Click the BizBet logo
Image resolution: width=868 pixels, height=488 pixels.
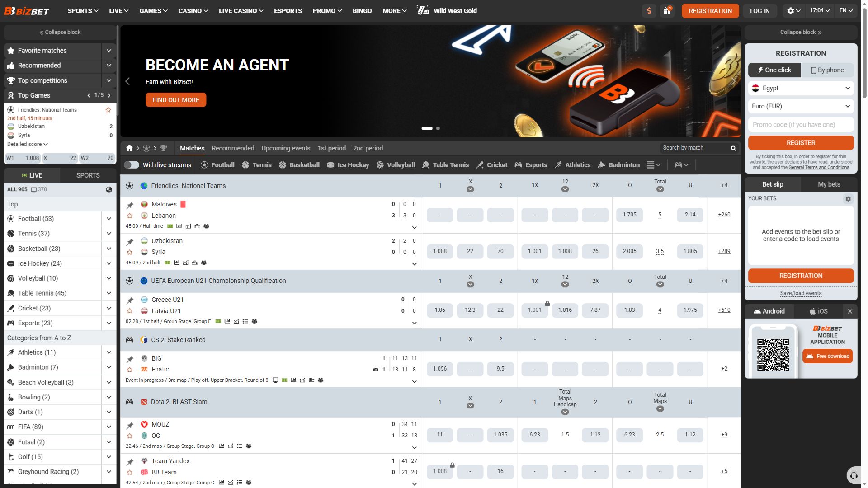pos(27,11)
